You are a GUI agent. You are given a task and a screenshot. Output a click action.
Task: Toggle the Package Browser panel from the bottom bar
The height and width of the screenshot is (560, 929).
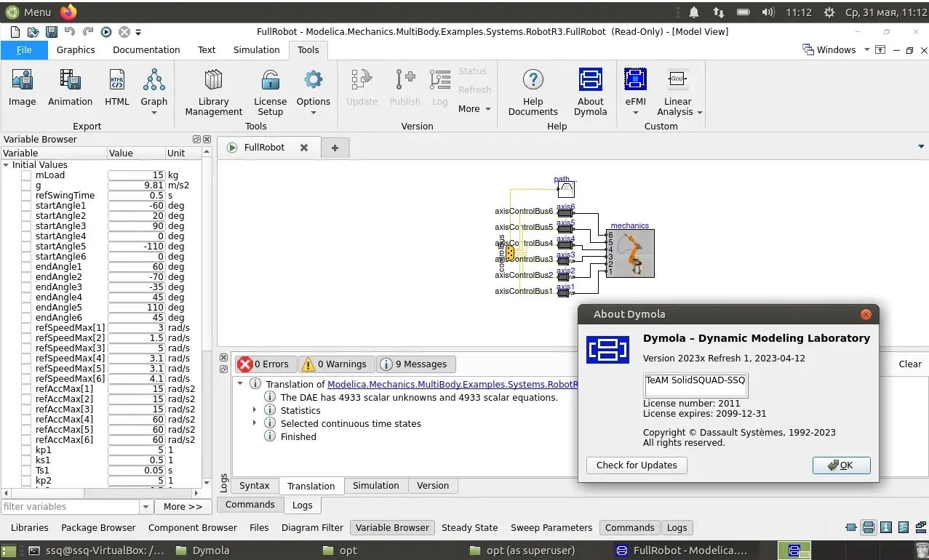(98, 528)
